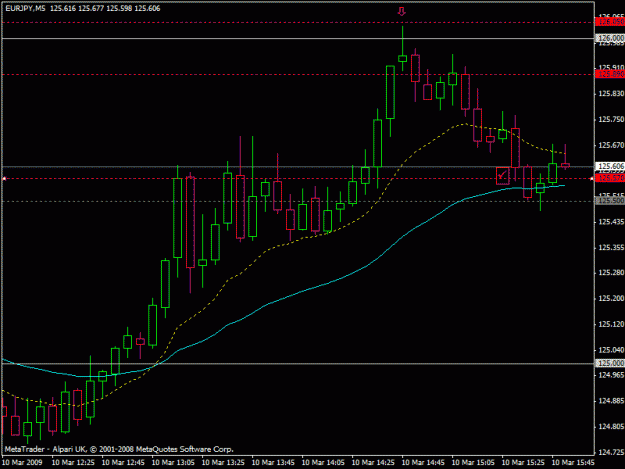Click the 10 Mar 13:45 time label

(273, 463)
